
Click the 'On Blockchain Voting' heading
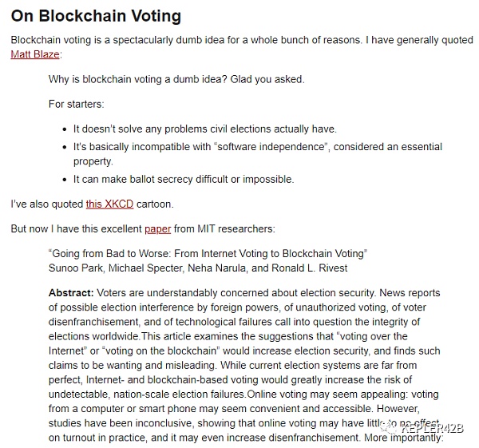click(96, 16)
